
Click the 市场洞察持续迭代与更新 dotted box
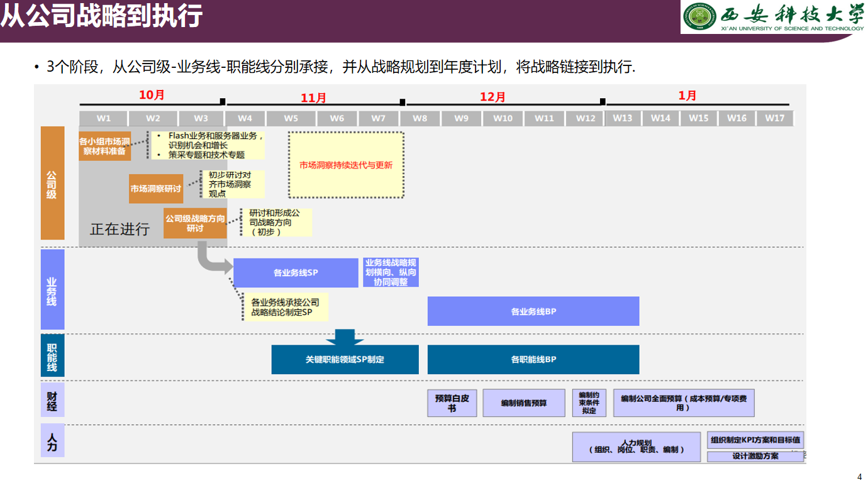click(346, 165)
